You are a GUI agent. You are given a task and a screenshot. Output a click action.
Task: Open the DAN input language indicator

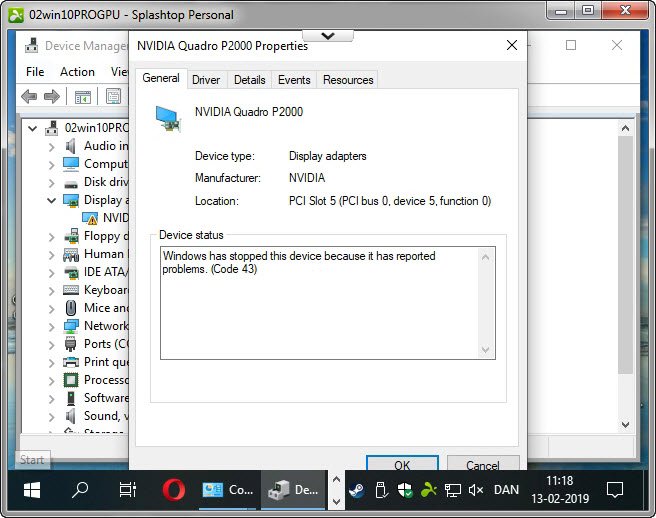[506, 490]
